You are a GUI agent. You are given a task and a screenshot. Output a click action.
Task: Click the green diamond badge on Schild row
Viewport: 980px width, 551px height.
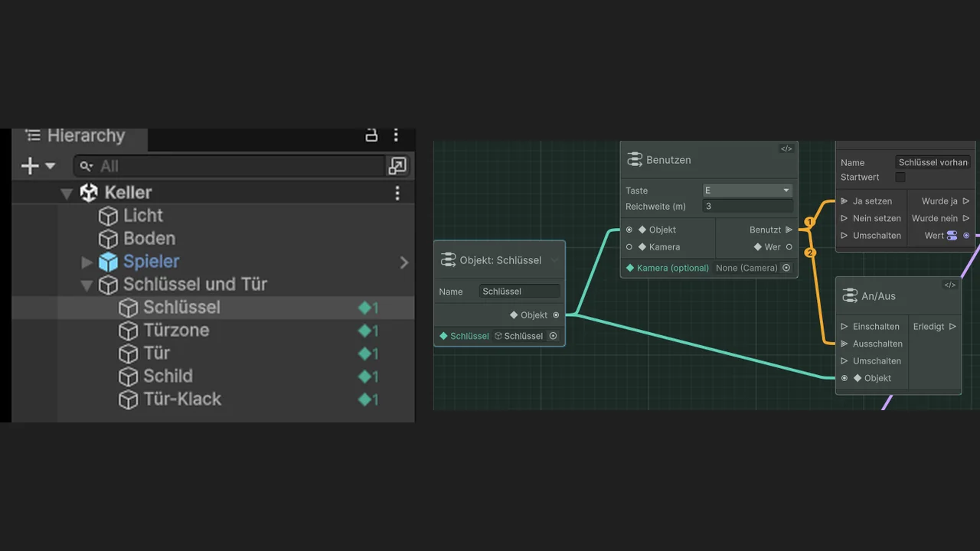[365, 377]
